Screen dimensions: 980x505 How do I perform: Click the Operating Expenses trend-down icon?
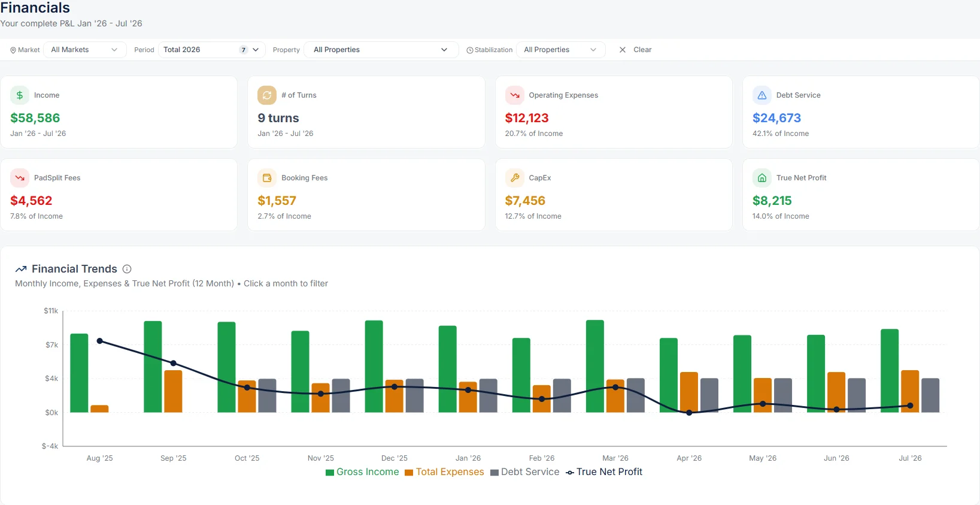[515, 95]
